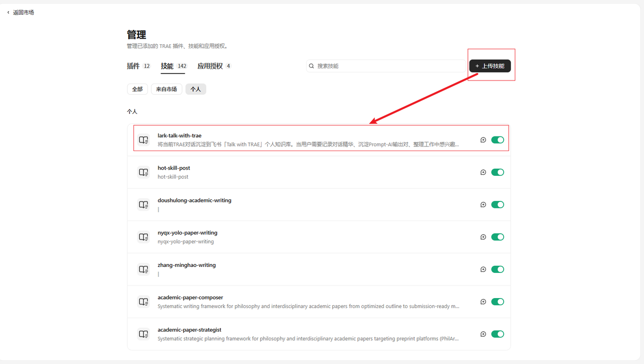The height and width of the screenshot is (364, 644).
Task: Select the academic-paper-composer skill book icon
Action: 144,302
